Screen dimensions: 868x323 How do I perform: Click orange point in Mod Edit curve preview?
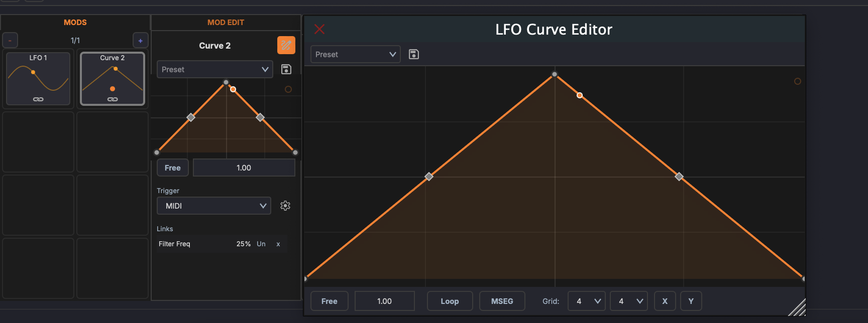click(233, 89)
